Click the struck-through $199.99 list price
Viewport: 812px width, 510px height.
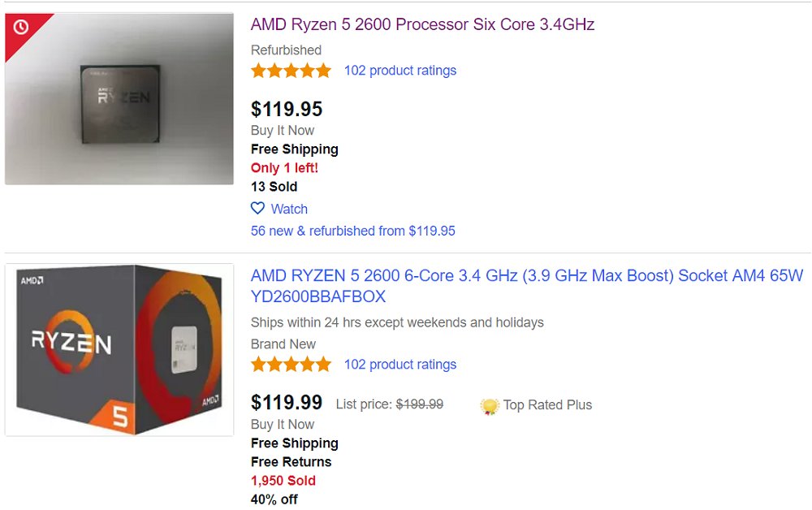[419, 404]
